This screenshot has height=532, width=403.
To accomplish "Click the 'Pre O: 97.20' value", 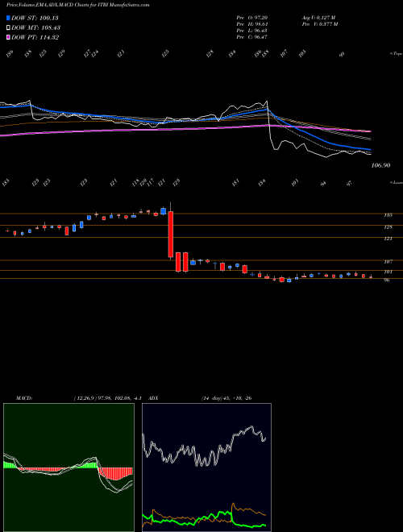I will point(252,17).
